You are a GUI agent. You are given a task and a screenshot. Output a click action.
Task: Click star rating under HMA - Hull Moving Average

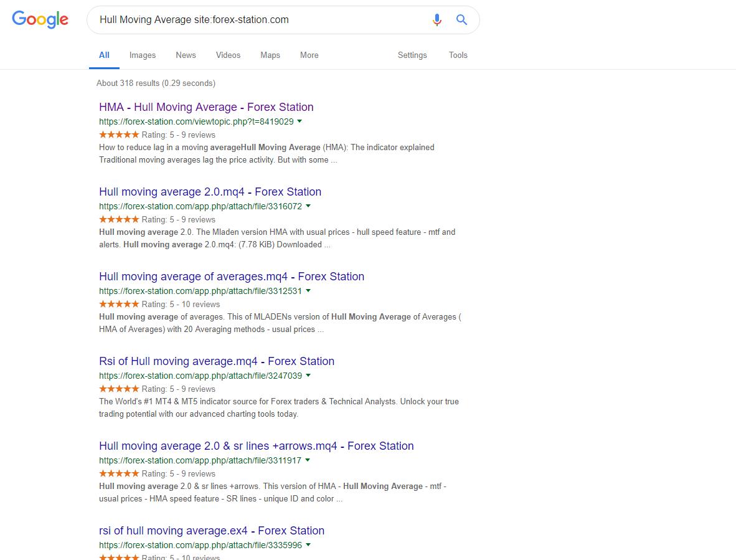(x=119, y=135)
